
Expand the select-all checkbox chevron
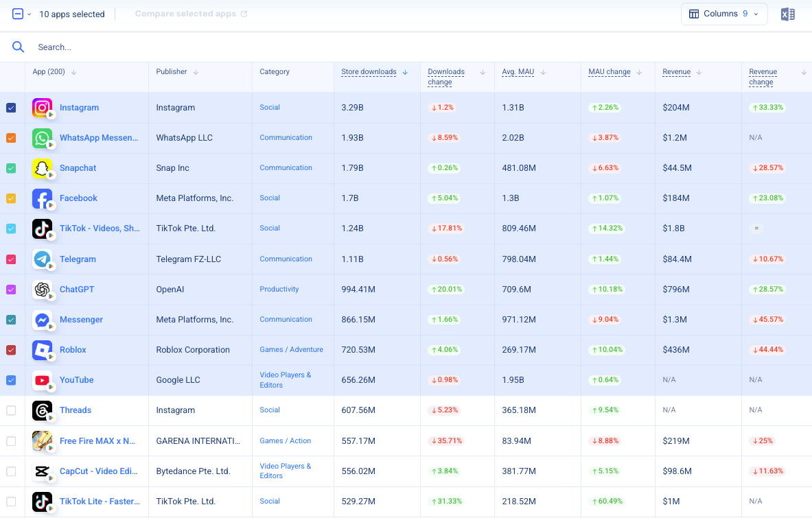29,14
